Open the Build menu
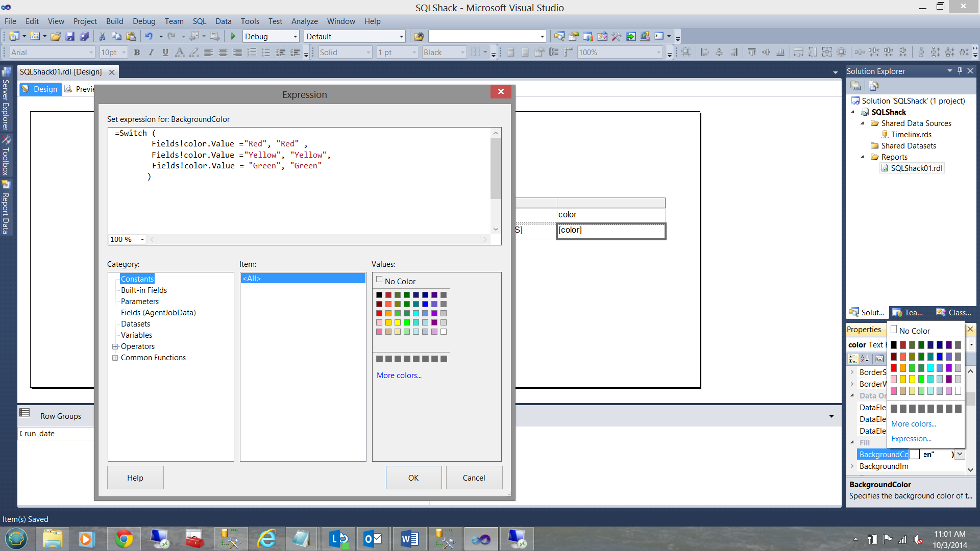The width and height of the screenshot is (980, 551). [114, 21]
